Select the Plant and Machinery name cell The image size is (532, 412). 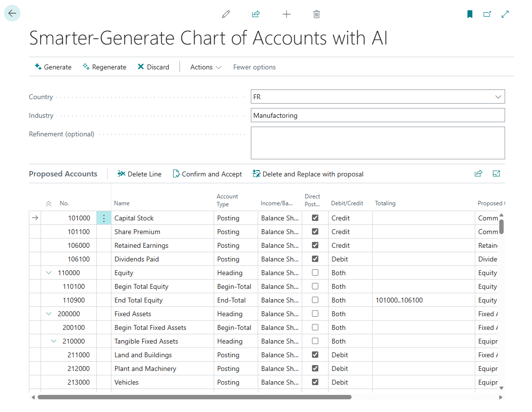pos(162,369)
